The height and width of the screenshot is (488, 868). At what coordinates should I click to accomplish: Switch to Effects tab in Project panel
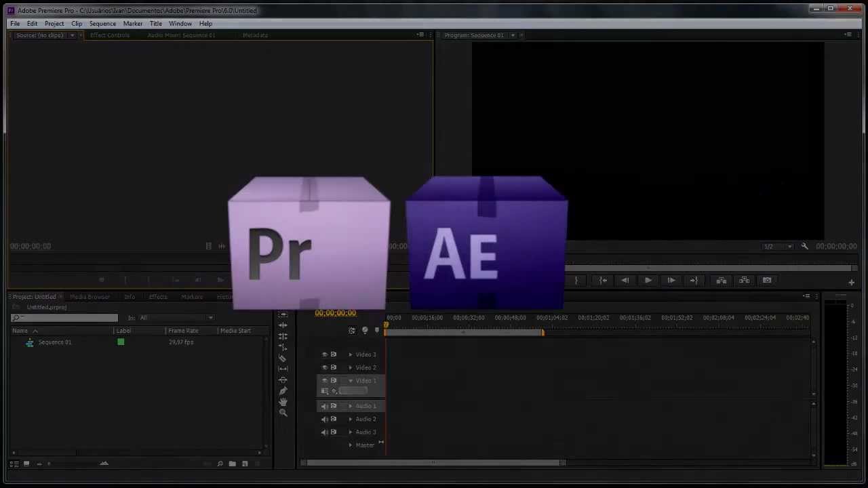(158, 297)
